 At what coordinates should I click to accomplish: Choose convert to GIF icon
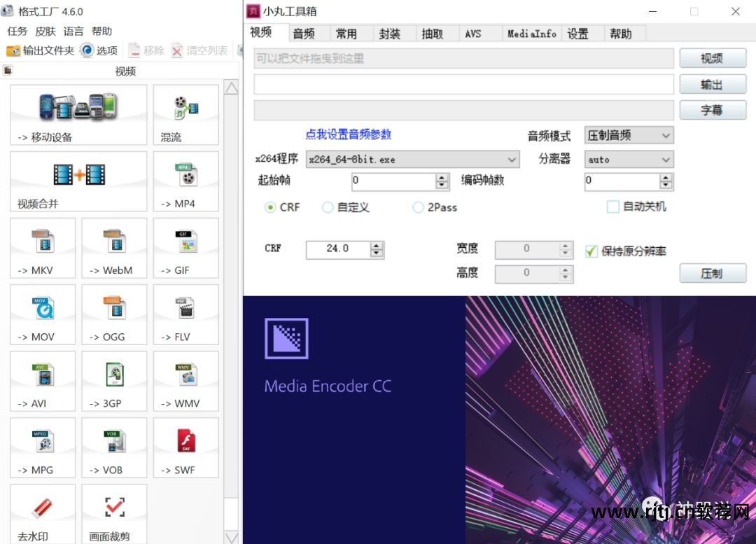coord(185,248)
